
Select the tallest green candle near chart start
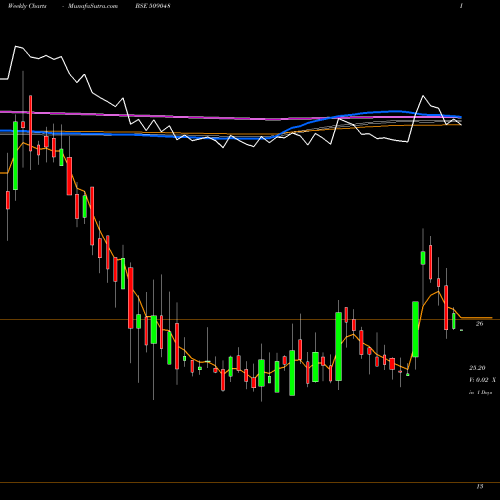tap(15, 156)
